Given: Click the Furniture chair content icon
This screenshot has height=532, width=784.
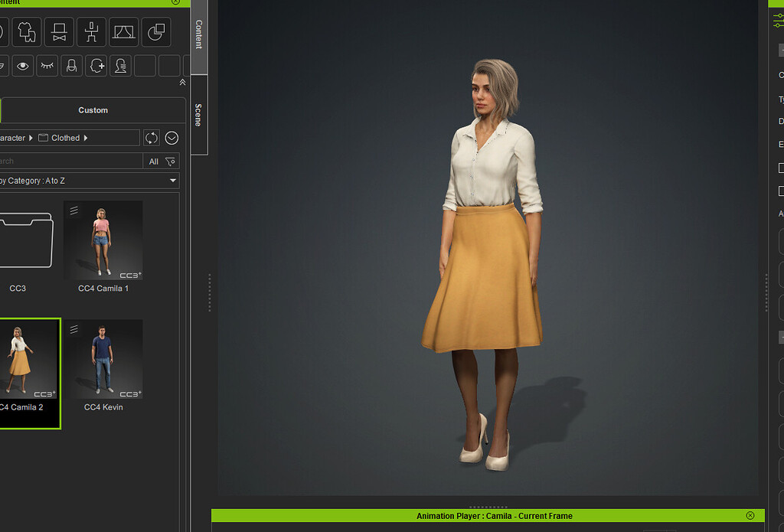Looking at the screenshot, I should coord(91,31).
